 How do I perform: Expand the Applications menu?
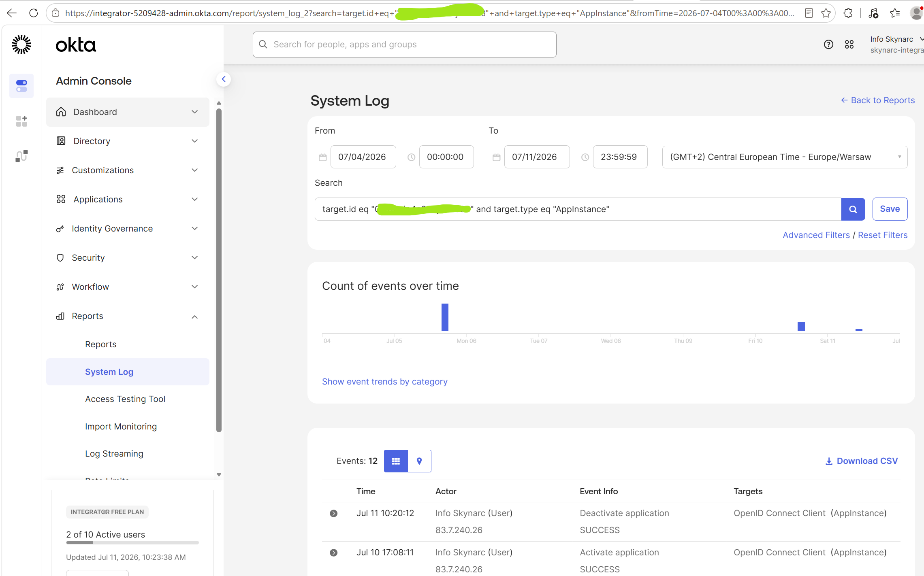(128, 200)
